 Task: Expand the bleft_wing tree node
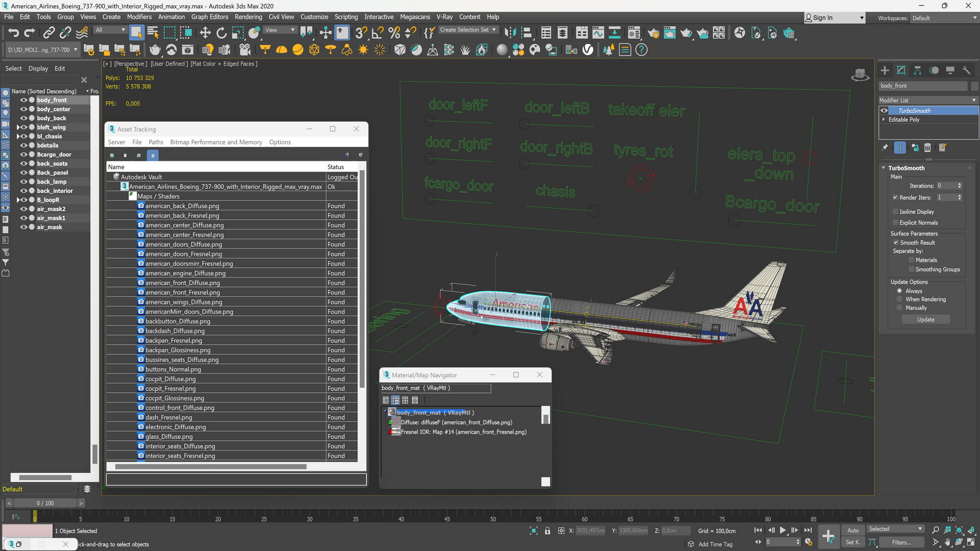[18, 128]
